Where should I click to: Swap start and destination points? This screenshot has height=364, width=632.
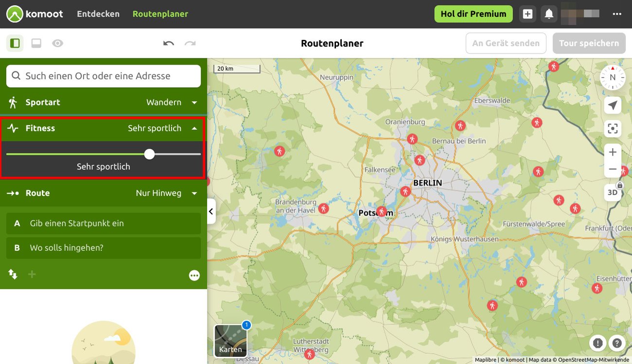[x=13, y=274]
